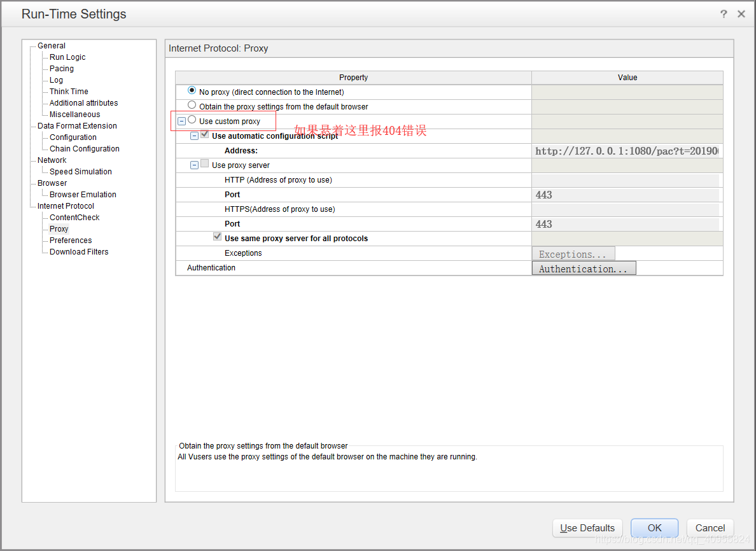Viewport: 756px width, 551px height.
Task: Click the HTTPS proxy address value field
Action: pyautogui.click(x=626, y=209)
